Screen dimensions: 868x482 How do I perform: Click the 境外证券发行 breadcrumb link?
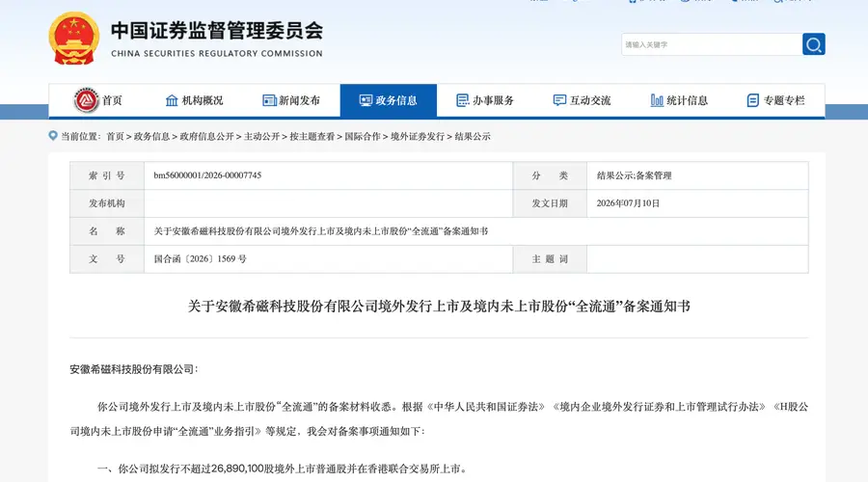pyautogui.click(x=418, y=137)
